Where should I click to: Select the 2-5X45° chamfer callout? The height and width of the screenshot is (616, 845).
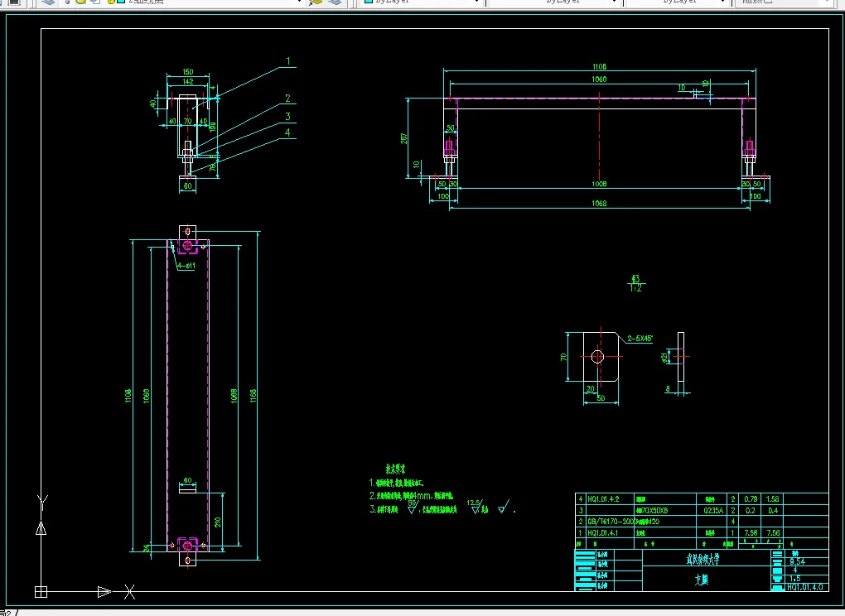pyautogui.click(x=640, y=339)
